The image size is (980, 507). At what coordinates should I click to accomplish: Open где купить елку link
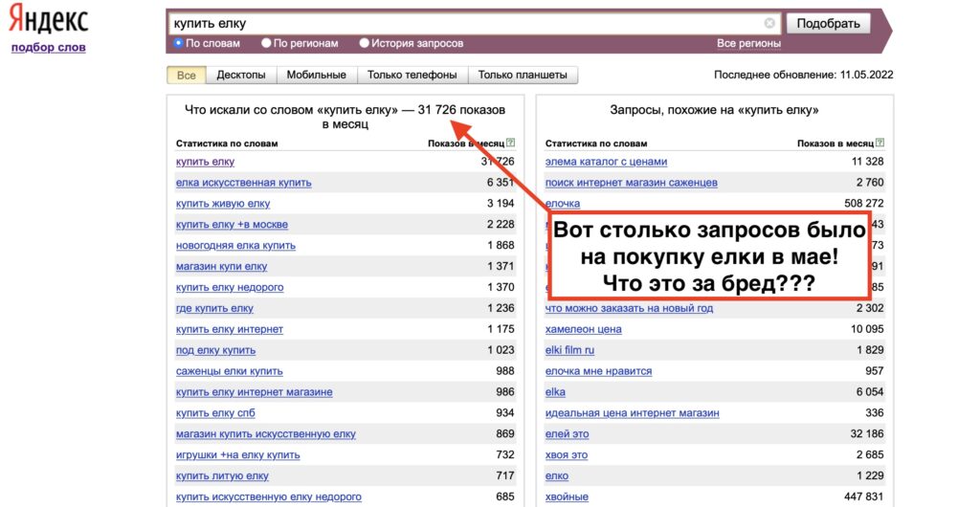point(214,308)
